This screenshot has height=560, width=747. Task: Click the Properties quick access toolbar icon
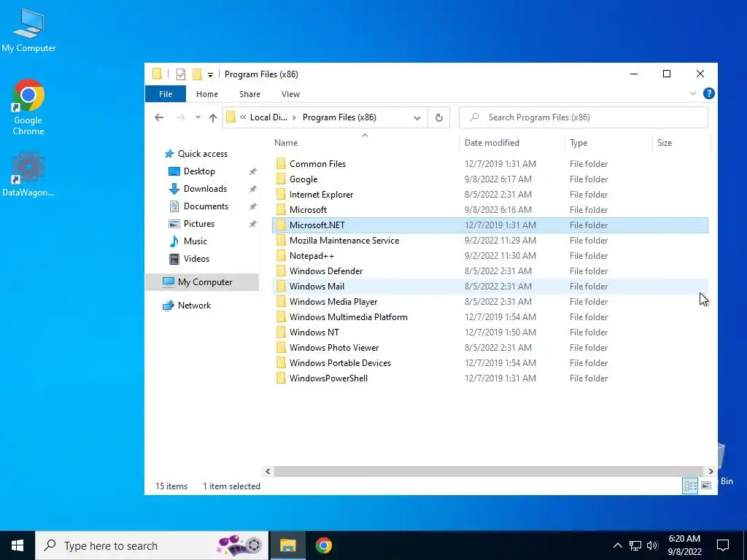point(181,74)
